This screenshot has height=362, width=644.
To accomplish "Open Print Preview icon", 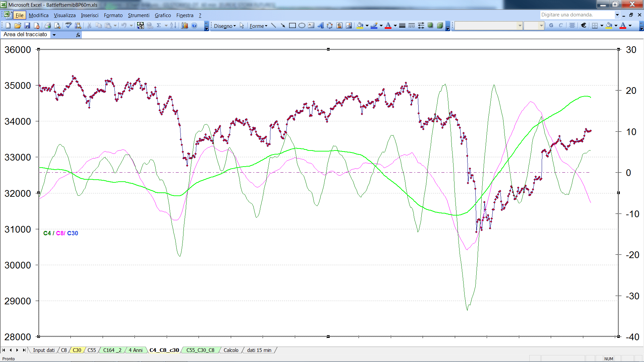I will (57, 25).
